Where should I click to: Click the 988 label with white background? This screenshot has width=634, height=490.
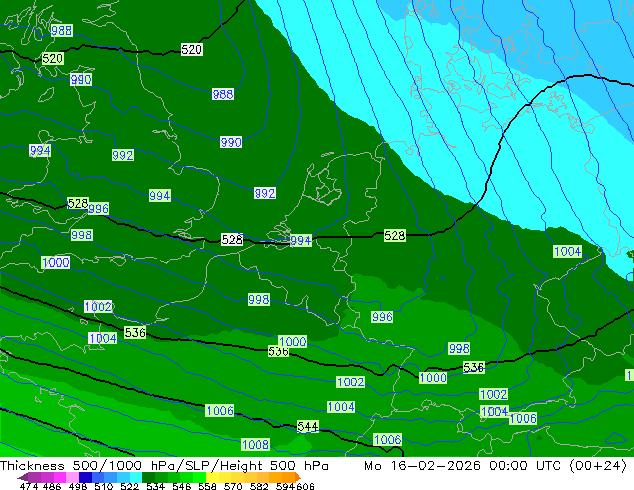(x=223, y=94)
